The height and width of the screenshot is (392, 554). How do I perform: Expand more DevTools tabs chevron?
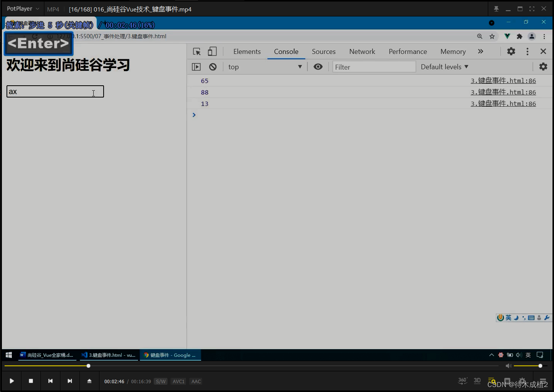click(481, 51)
